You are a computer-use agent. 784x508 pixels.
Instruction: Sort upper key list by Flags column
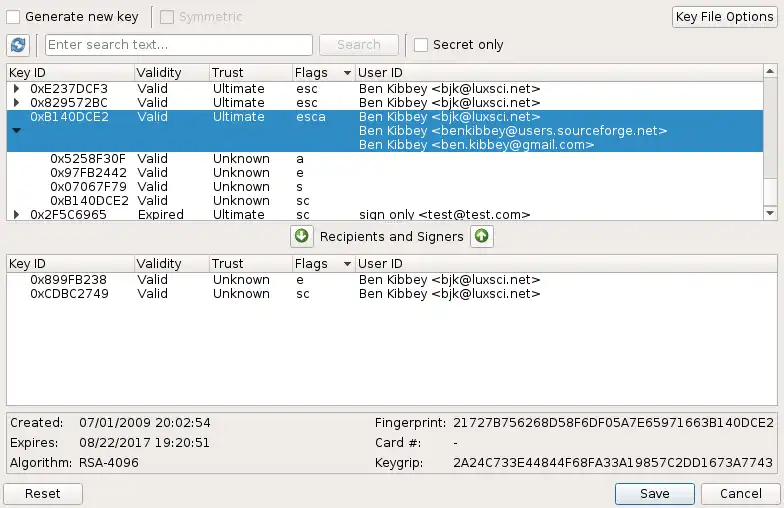[x=323, y=72]
